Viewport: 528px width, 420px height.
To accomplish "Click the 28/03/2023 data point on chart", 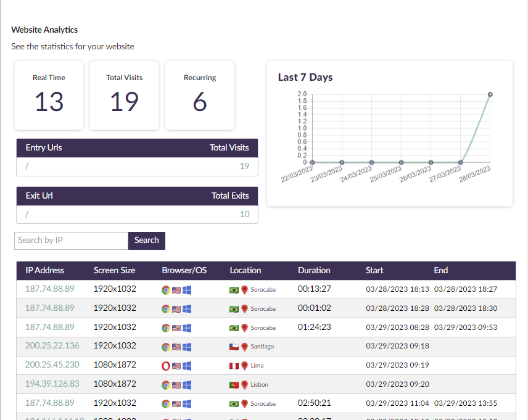I will pyautogui.click(x=490, y=94).
